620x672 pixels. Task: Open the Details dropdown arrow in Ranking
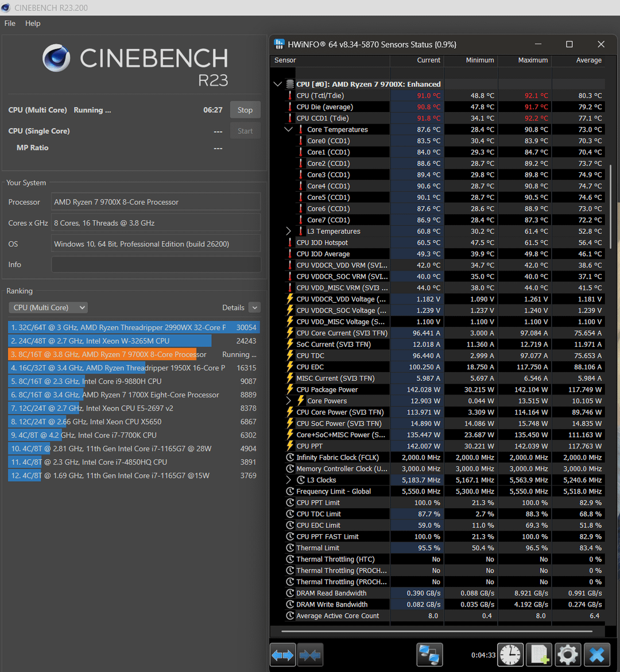click(x=254, y=308)
